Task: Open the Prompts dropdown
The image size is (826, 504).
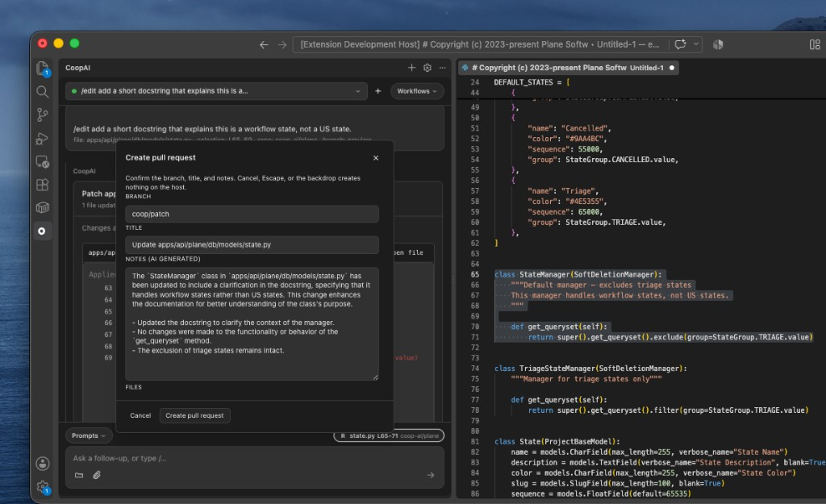Action: (89, 435)
